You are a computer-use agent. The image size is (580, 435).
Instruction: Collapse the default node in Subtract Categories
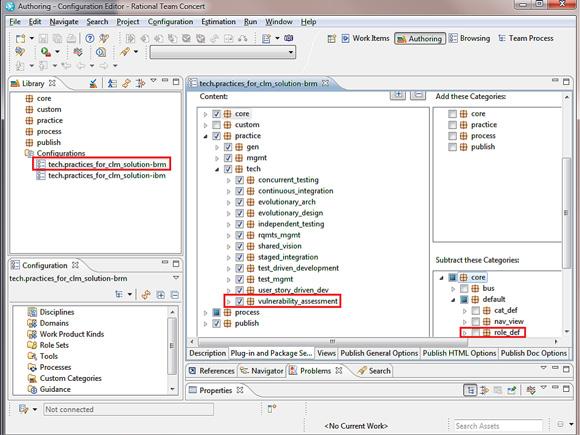[453, 300]
